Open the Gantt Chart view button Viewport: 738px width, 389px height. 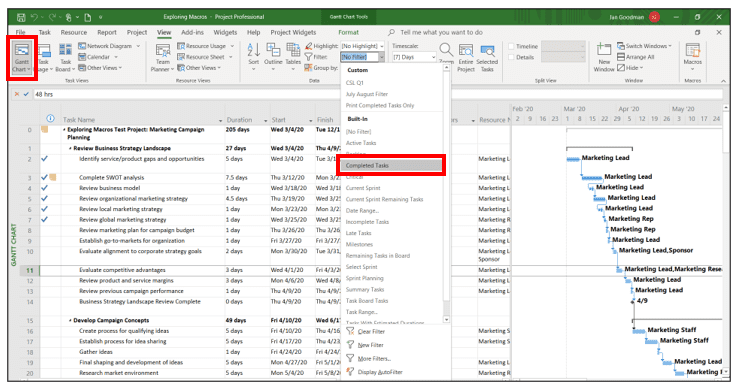pyautogui.click(x=22, y=57)
